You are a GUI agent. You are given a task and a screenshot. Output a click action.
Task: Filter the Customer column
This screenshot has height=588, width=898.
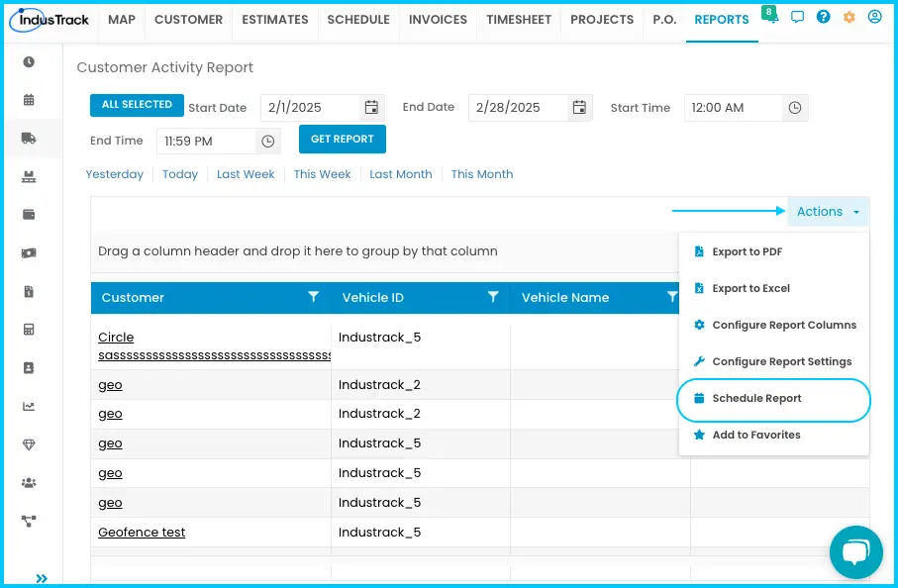tap(313, 297)
